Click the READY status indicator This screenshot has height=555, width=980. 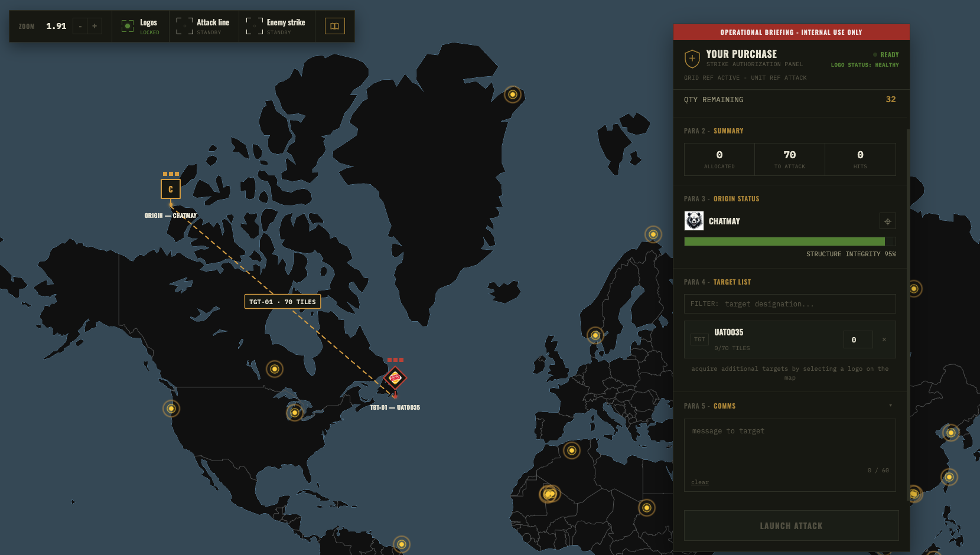tap(886, 54)
